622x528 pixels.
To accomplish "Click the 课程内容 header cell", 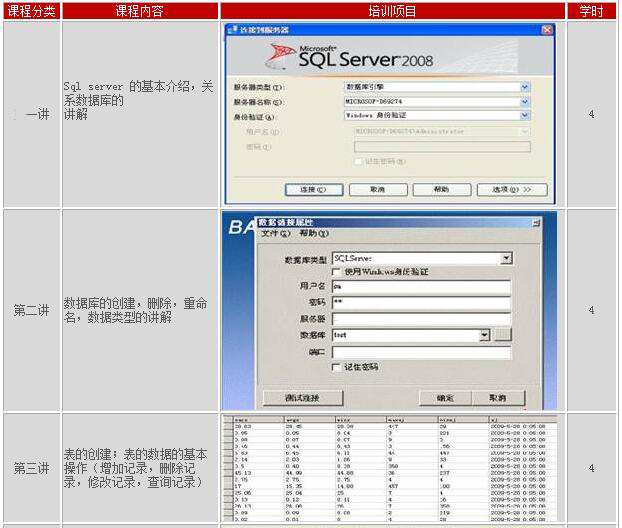I will click(x=140, y=11).
